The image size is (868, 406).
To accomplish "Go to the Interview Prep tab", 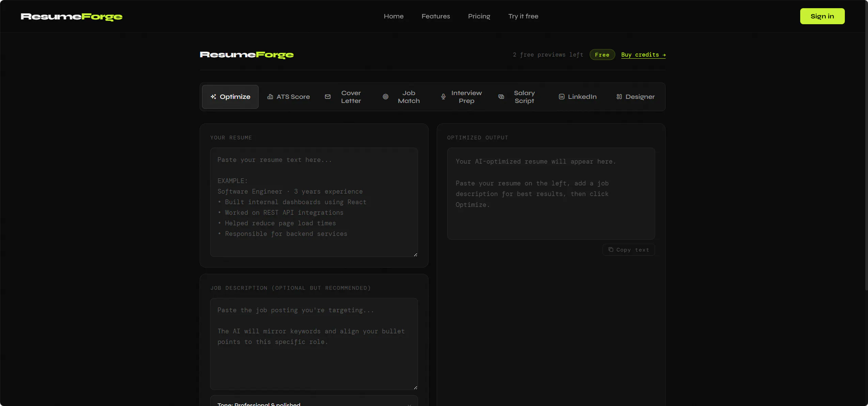I will coord(462,97).
